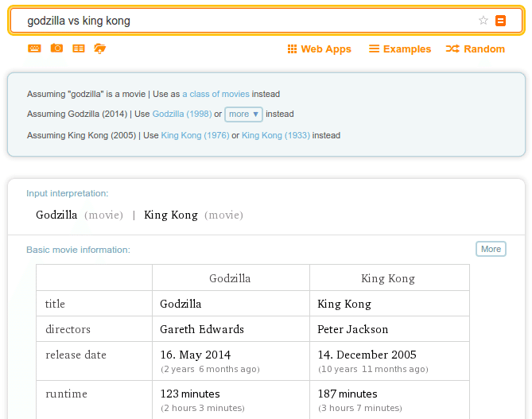Switch to King Kong (1976)
532x419 pixels.
coord(195,135)
